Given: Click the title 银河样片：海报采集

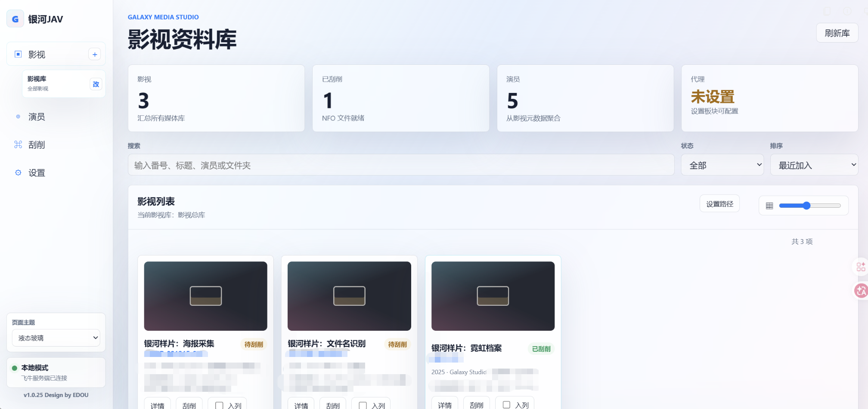Looking at the screenshot, I should click(179, 344).
